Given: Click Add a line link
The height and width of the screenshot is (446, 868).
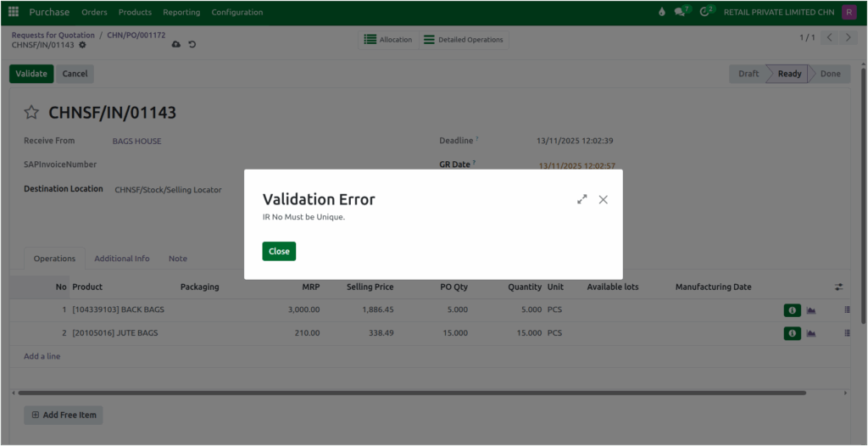Looking at the screenshot, I should [42, 356].
